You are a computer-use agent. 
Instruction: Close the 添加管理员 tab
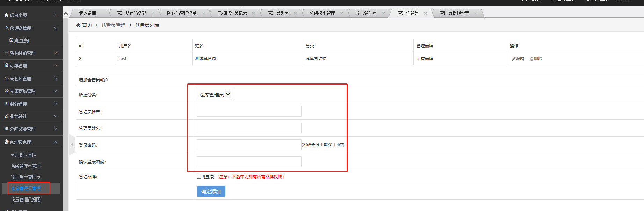[x=383, y=13]
